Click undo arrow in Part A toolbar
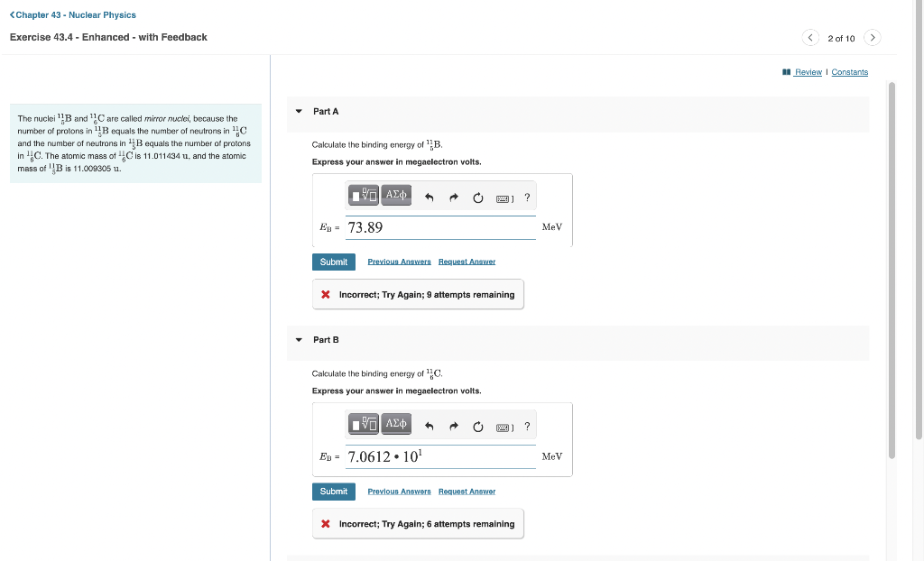 tap(429, 198)
